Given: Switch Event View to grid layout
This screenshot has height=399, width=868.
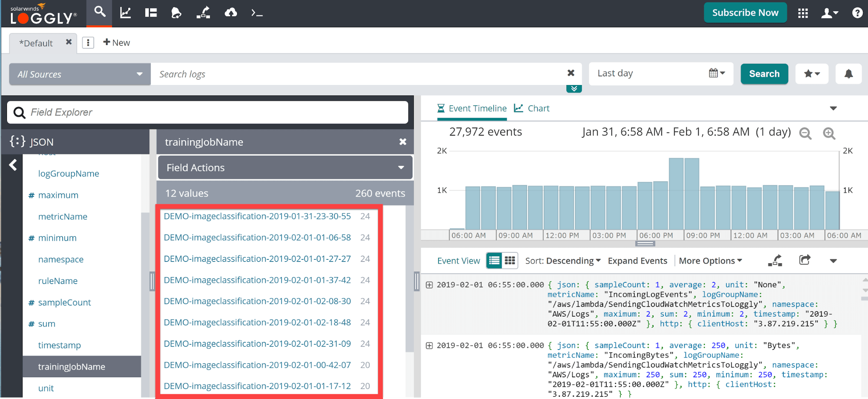Looking at the screenshot, I should tap(510, 261).
